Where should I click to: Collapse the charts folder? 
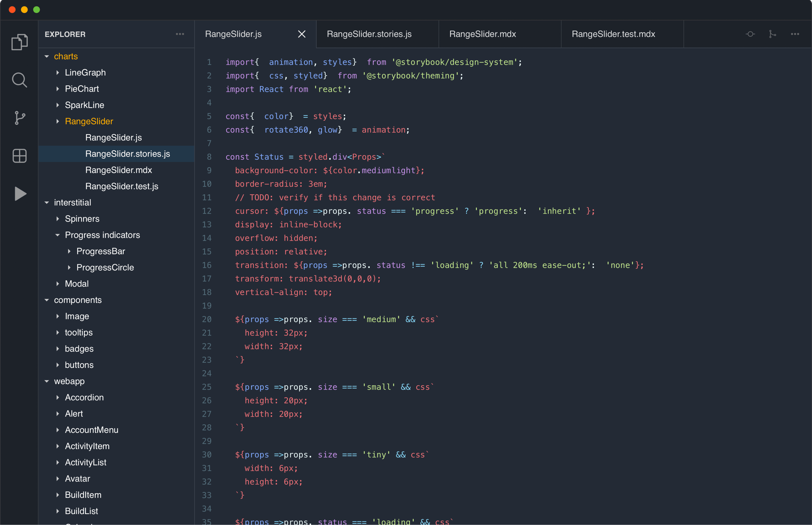click(47, 56)
